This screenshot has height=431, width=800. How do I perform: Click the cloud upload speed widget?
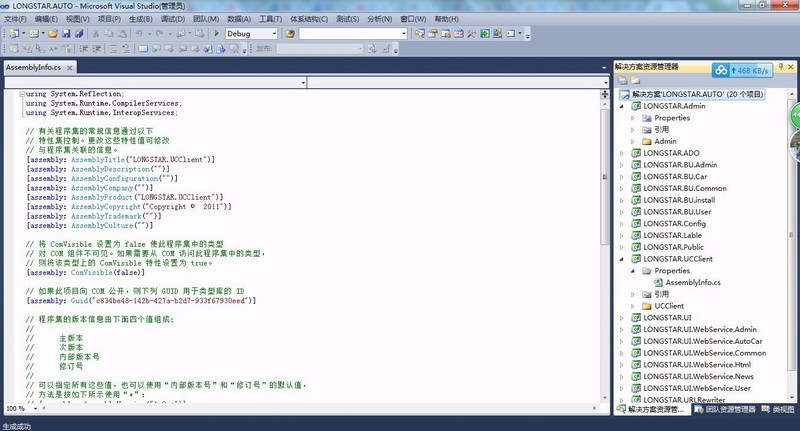(x=742, y=70)
